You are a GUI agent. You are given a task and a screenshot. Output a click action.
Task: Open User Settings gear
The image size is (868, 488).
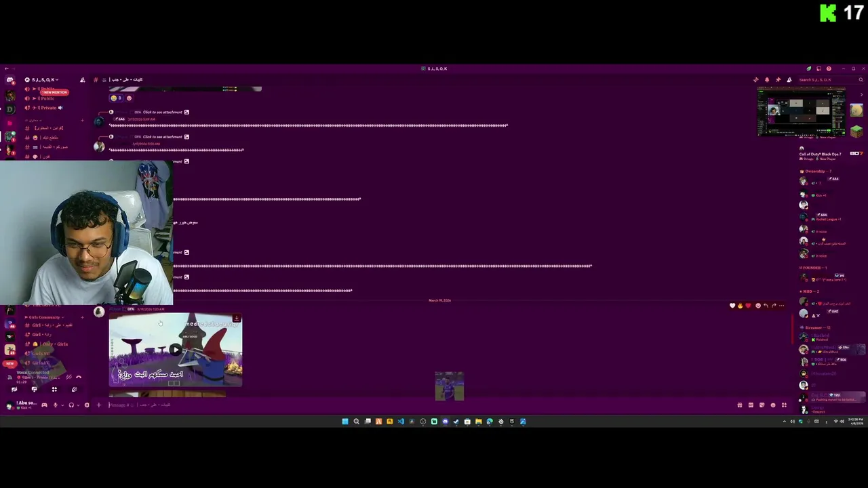87,405
